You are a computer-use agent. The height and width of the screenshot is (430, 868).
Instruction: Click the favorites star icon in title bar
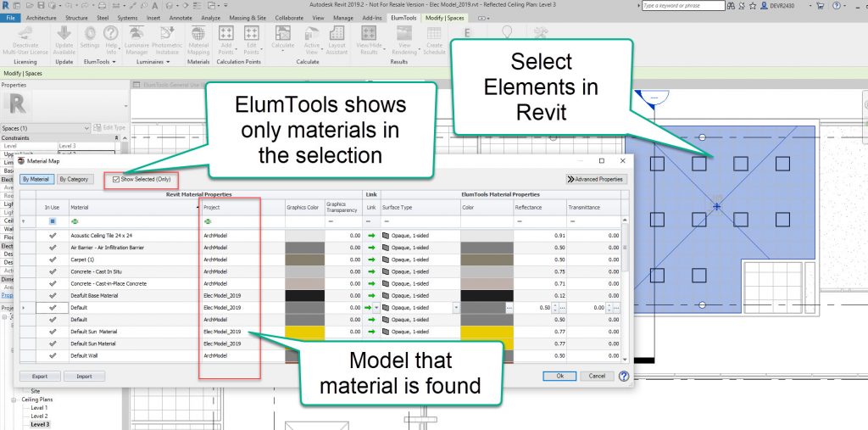[x=753, y=6]
